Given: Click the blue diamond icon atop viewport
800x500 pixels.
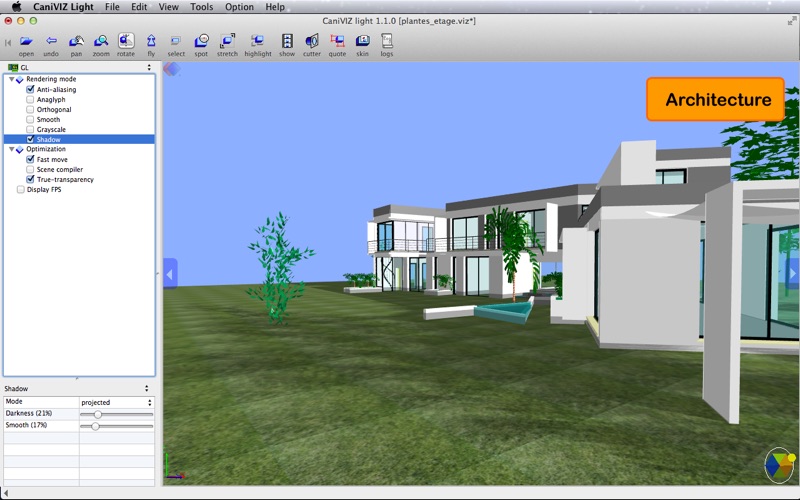Looking at the screenshot, I should click(172, 69).
